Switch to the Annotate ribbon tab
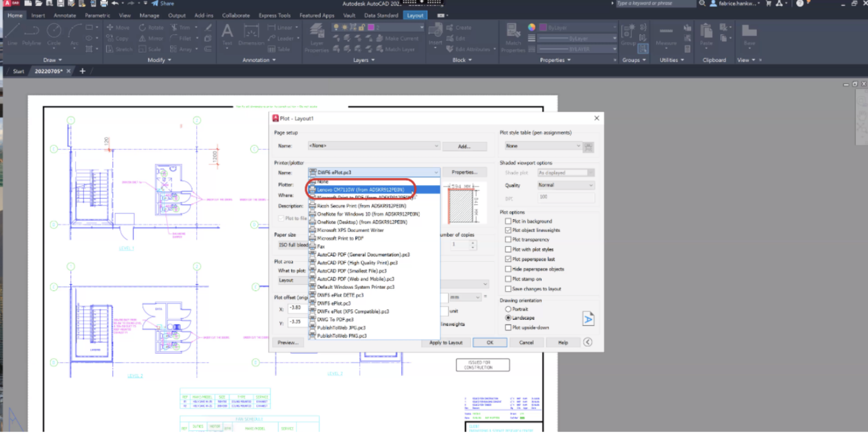The image size is (868, 433). click(x=65, y=15)
